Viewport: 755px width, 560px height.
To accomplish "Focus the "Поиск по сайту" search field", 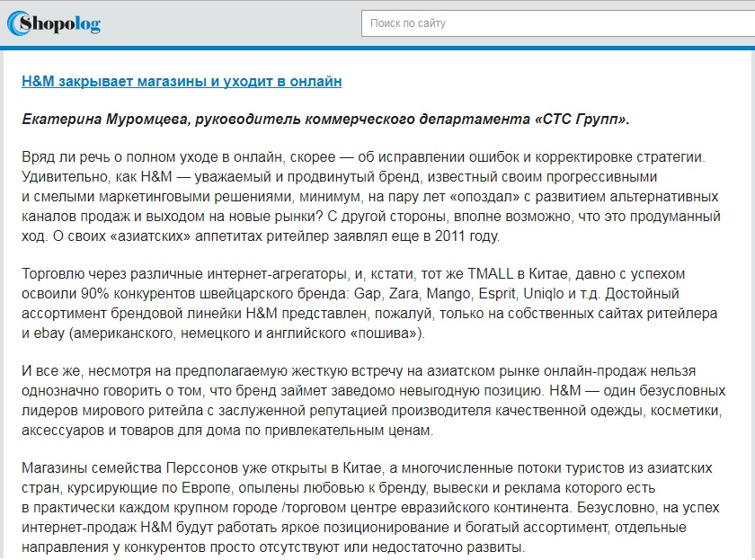I will click(x=558, y=23).
